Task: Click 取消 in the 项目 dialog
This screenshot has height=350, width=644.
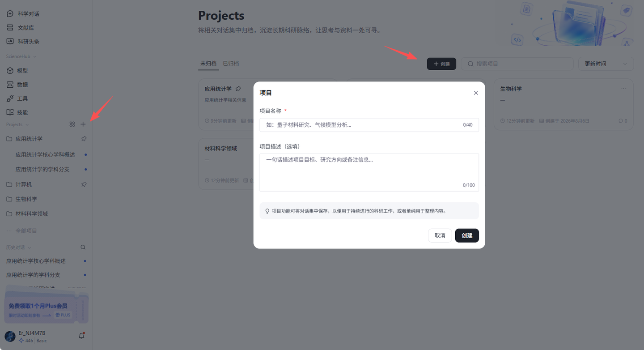Action: point(440,235)
